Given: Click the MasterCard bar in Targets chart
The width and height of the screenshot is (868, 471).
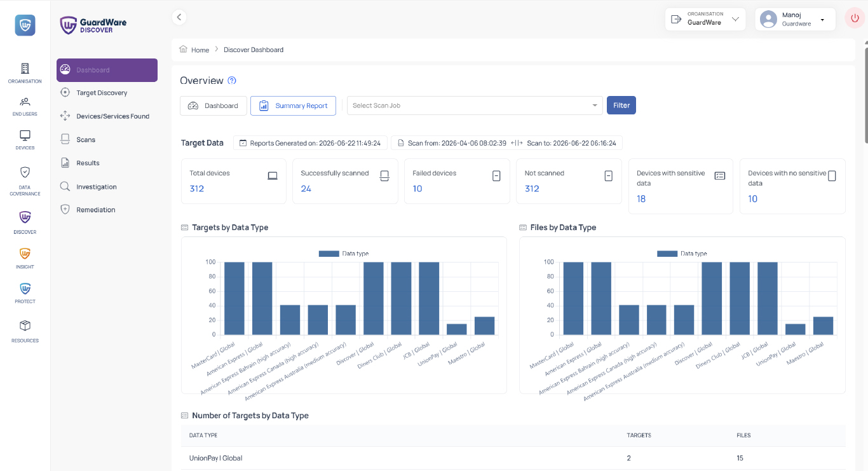Looking at the screenshot, I should (x=234, y=298).
